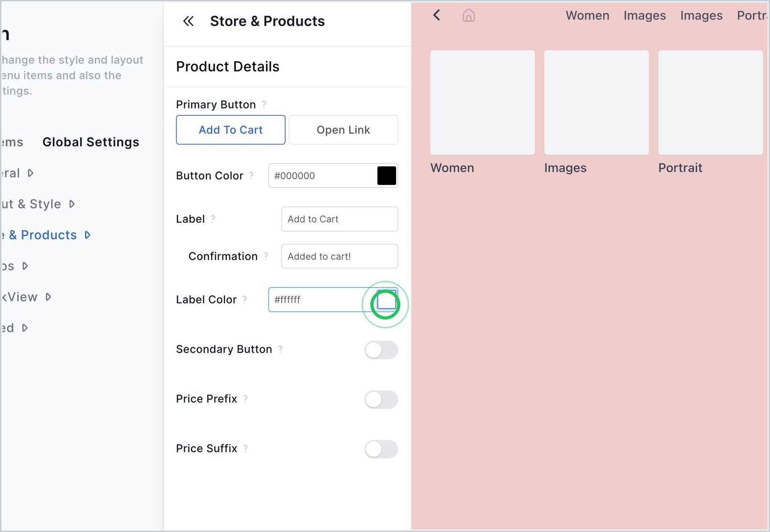Open the Images category thumbnail
The image size is (770, 532).
point(596,102)
